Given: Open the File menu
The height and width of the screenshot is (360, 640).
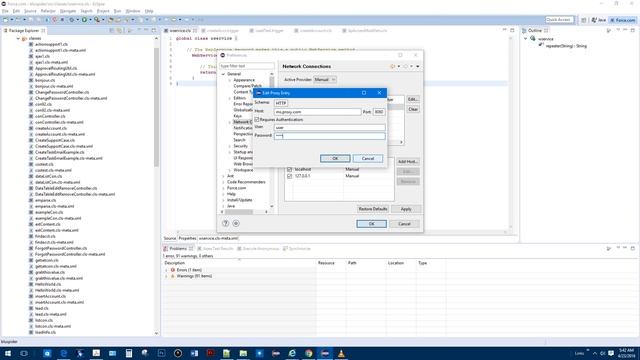Looking at the screenshot, I should coord(5,11).
